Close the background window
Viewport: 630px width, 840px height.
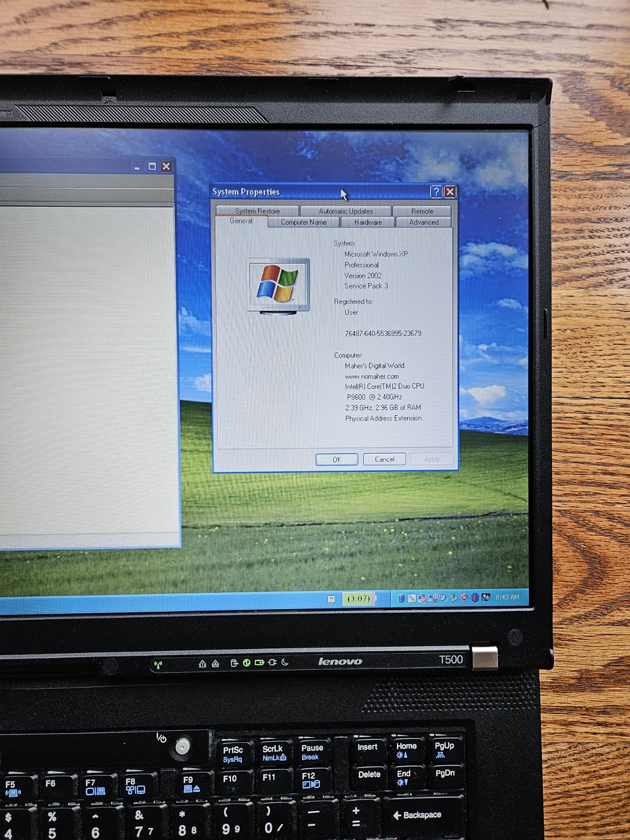tap(166, 166)
